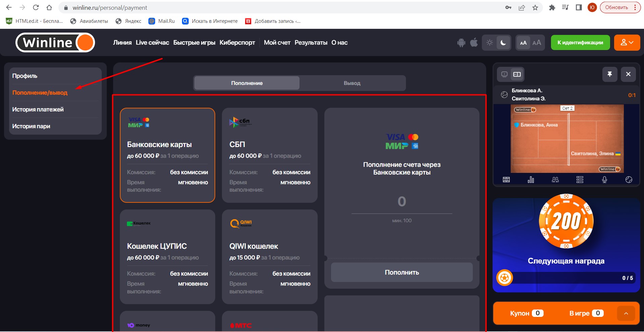Open the Яндекс bookmark
Image resolution: width=644 pixels, height=332 pixels.
tap(128, 21)
